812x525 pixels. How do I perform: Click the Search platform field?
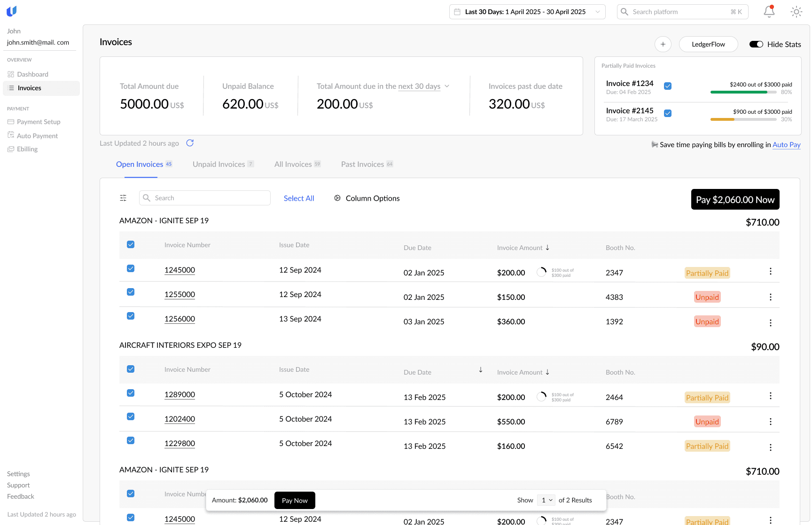pyautogui.click(x=682, y=12)
